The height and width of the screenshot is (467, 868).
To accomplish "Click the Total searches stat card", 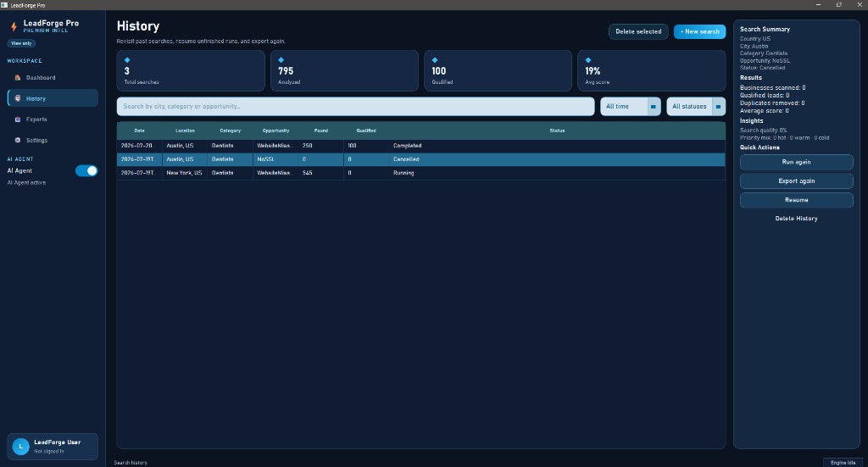I will pyautogui.click(x=191, y=71).
